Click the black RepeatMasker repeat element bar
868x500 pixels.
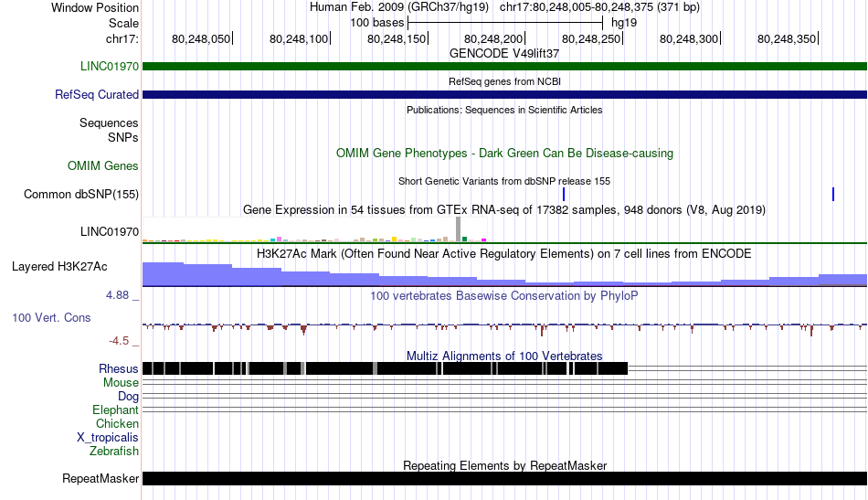[504, 478]
